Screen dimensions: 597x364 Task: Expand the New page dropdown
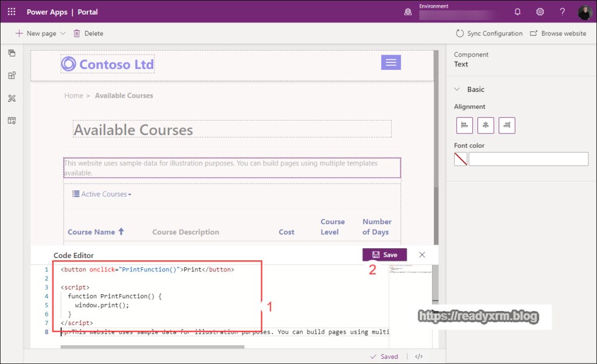[x=63, y=34]
